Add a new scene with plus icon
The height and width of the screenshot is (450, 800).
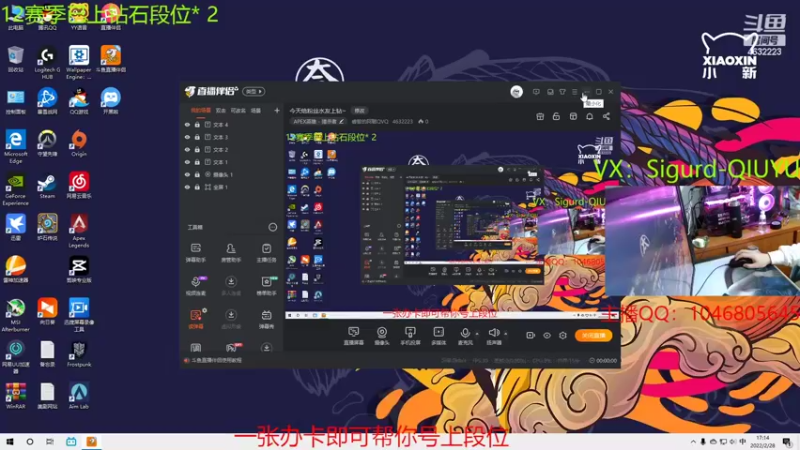click(277, 110)
